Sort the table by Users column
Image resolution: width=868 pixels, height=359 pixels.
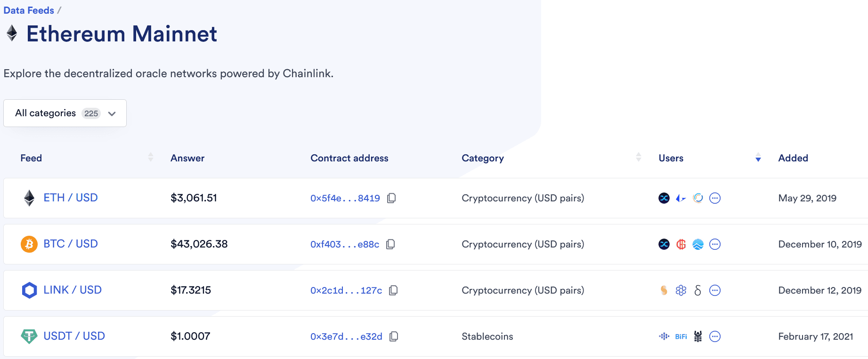click(758, 158)
